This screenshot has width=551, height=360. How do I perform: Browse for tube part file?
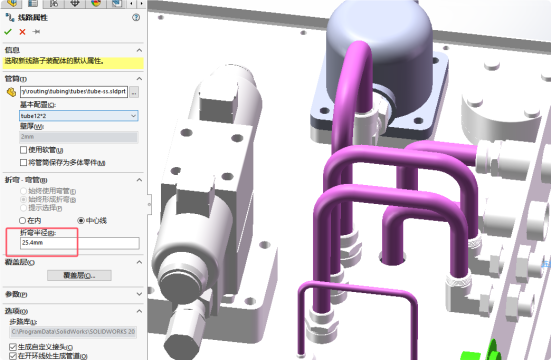pyautogui.click(x=134, y=92)
